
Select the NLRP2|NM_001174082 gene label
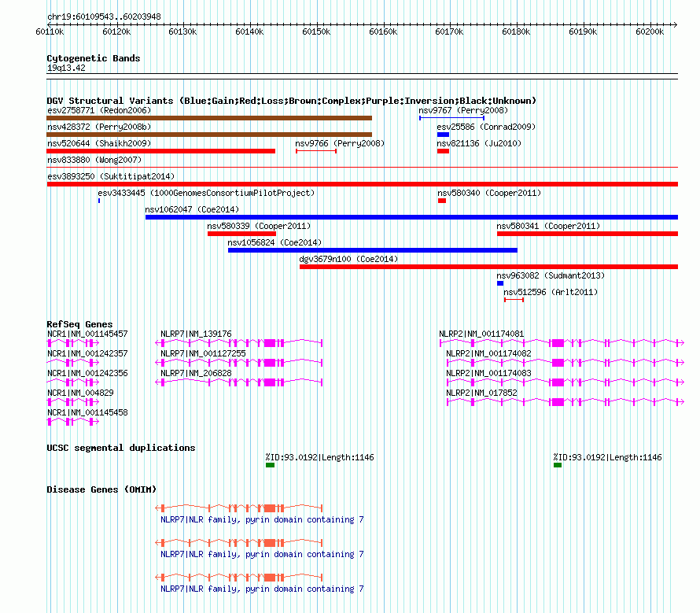point(489,353)
